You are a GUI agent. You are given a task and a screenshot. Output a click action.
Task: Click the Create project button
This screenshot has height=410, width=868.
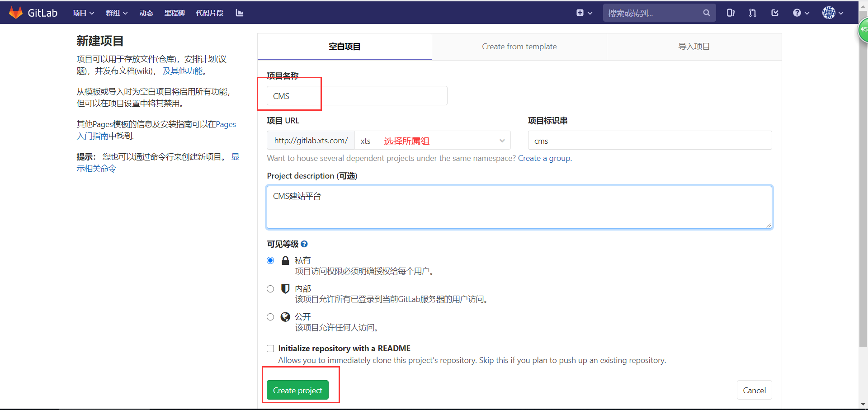click(x=297, y=390)
